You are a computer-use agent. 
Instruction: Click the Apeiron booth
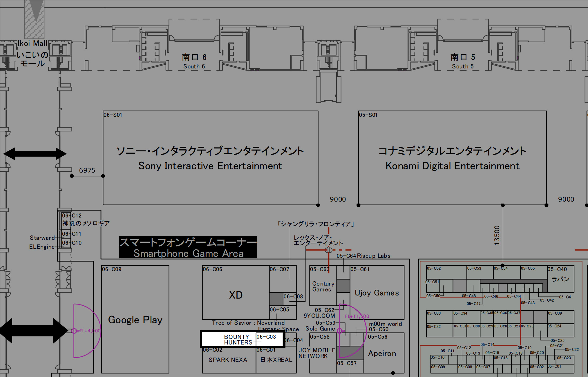pos(382,354)
